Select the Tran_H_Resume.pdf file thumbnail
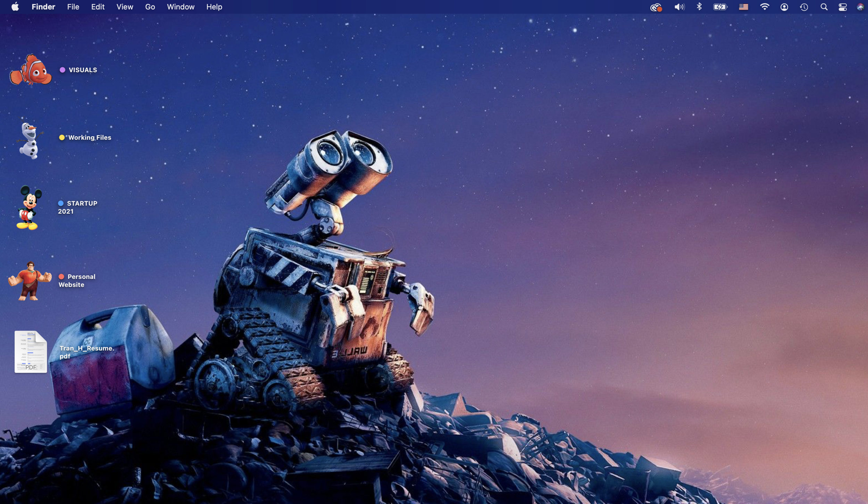 click(31, 352)
